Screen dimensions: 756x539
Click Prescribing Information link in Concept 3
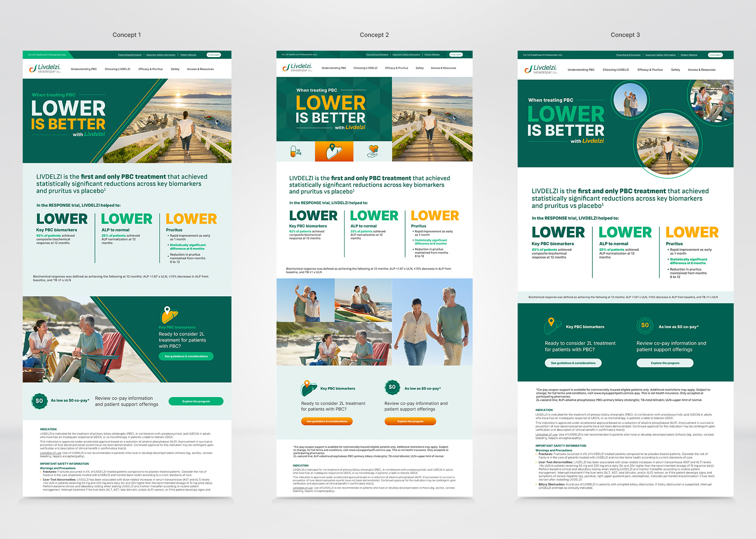pyautogui.click(x=629, y=55)
